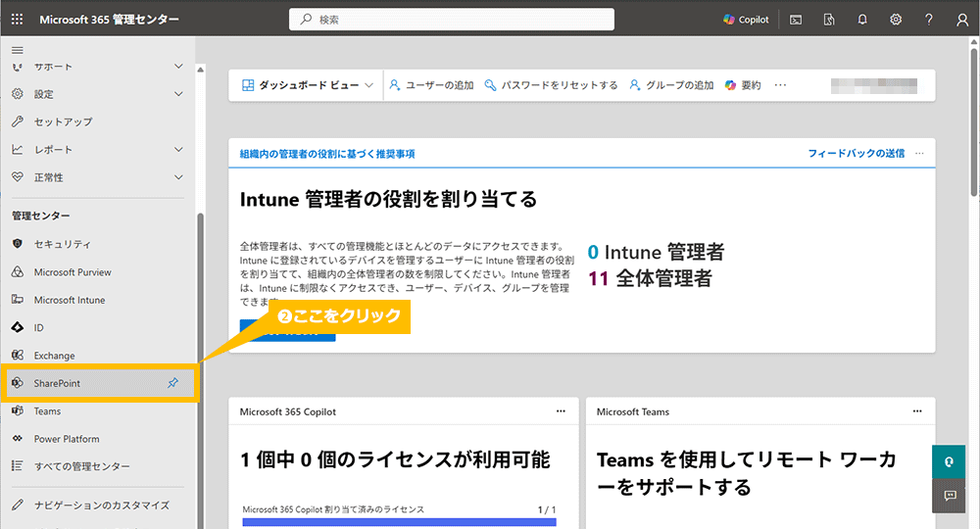The width and height of the screenshot is (980, 529).
Task: Click the Microsoft Intune icon
Action: pyautogui.click(x=18, y=299)
